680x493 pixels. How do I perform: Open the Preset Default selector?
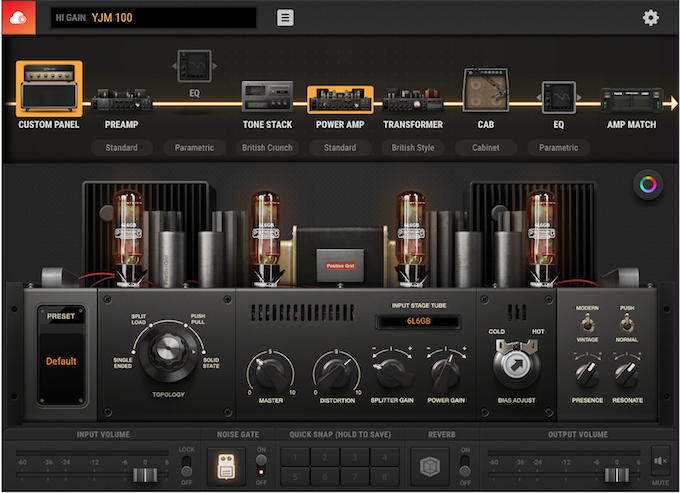tap(61, 361)
